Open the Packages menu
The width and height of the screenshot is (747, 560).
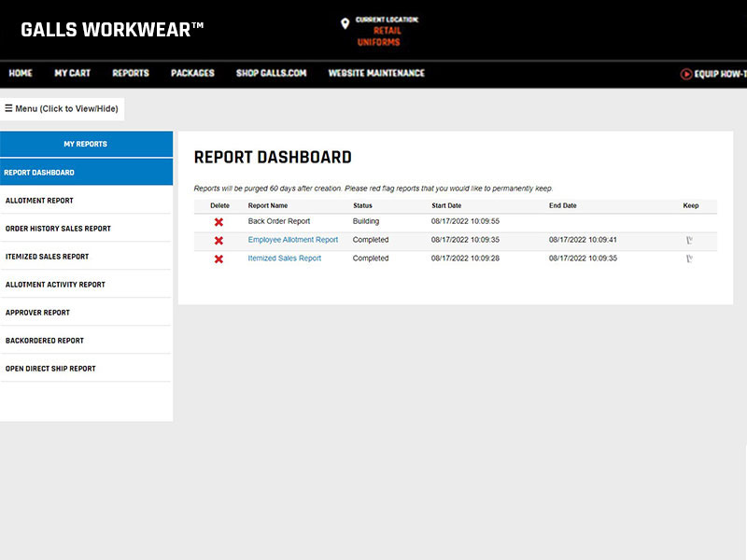pos(192,73)
